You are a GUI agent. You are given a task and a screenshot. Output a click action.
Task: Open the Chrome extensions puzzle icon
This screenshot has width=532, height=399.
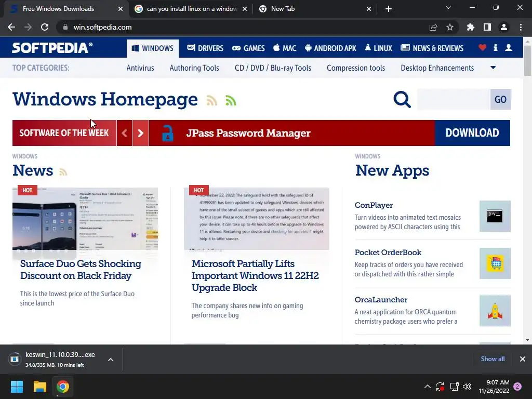(x=471, y=27)
